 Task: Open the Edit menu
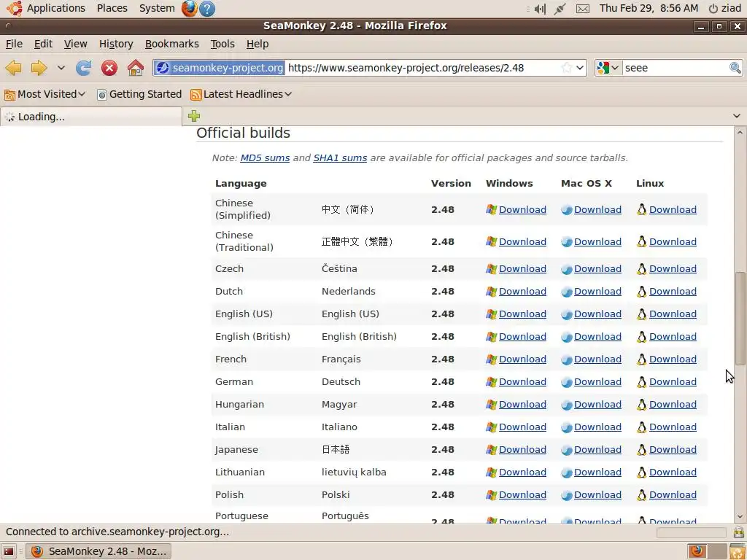[43, 44]
